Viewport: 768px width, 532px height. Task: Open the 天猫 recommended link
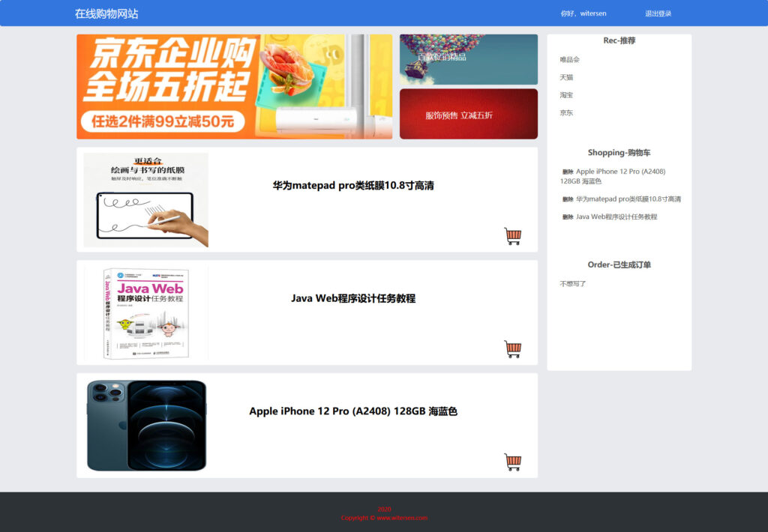coord(566,77)
